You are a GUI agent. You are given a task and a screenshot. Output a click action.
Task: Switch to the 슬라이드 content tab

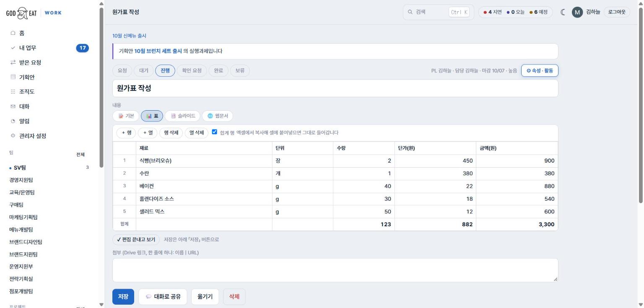click(x=183, y=116)
